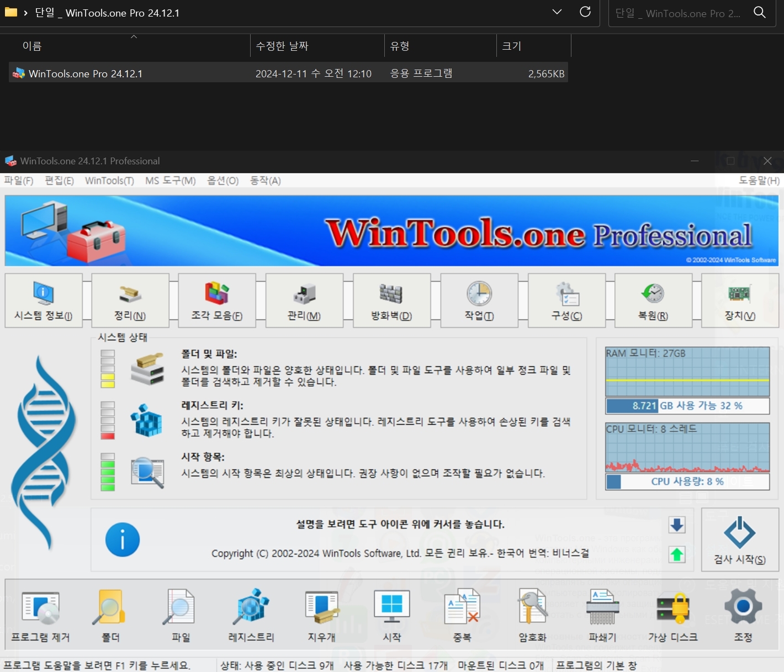Open the 옵션(O) menu
Viewport: 784px width, 672px height.
[223, 181]
